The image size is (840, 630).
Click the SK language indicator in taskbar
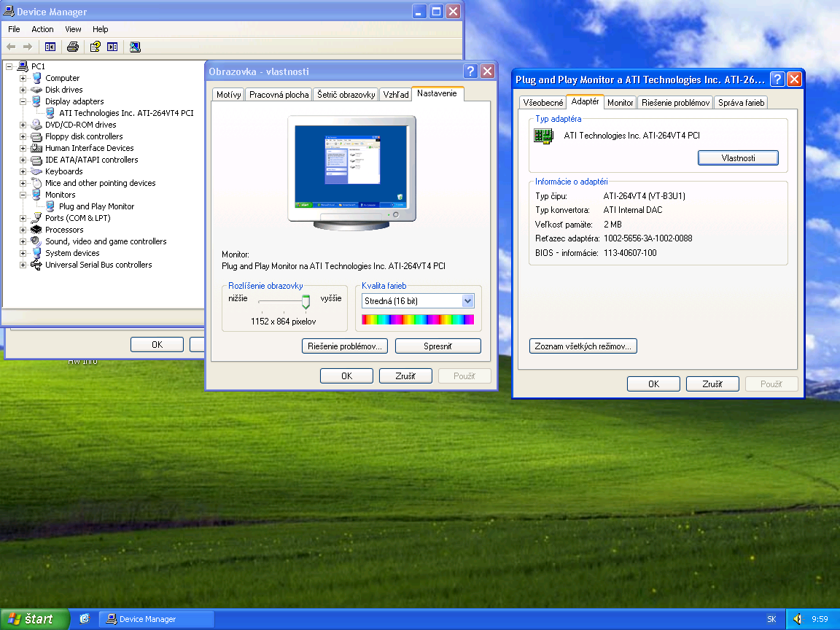coord(771,619)
